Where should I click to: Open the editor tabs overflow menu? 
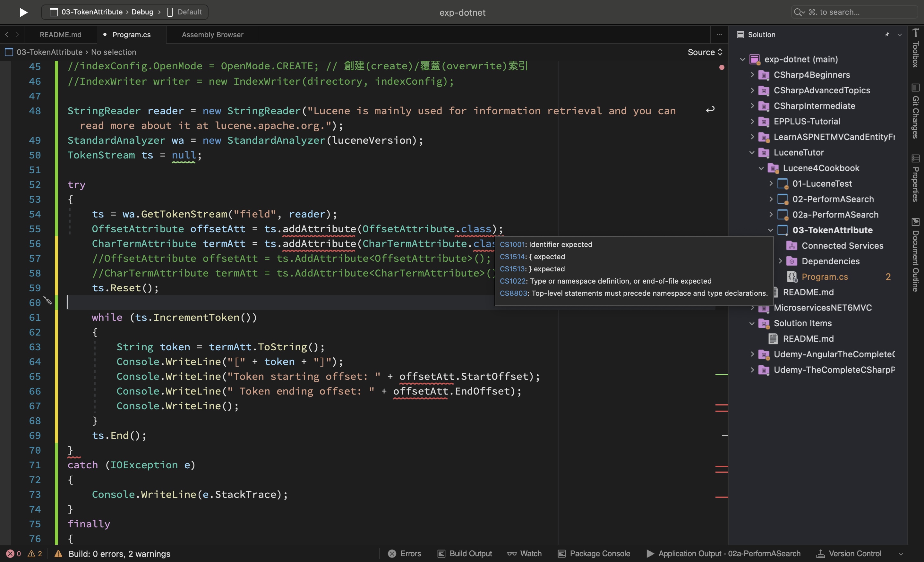click(719, 35)
